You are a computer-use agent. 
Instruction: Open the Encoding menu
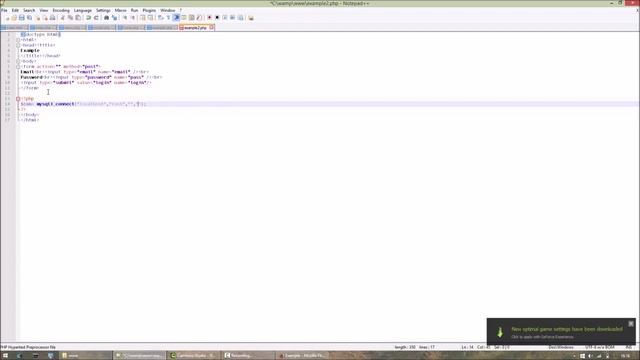61,10
